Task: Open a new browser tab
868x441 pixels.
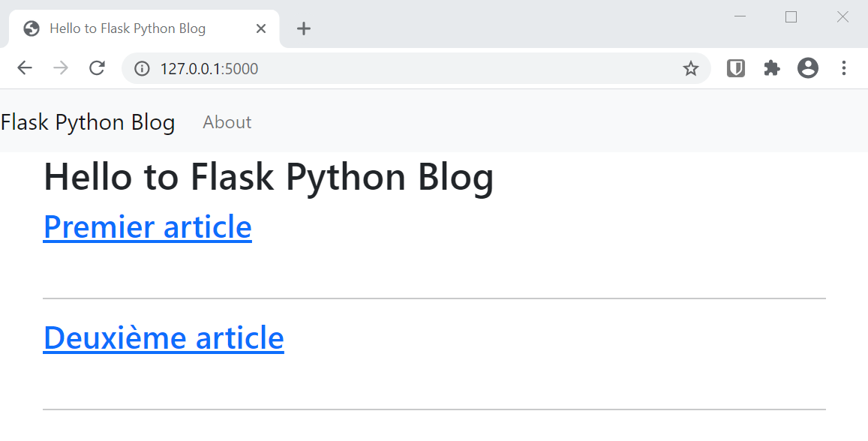Action: (303, 28)
